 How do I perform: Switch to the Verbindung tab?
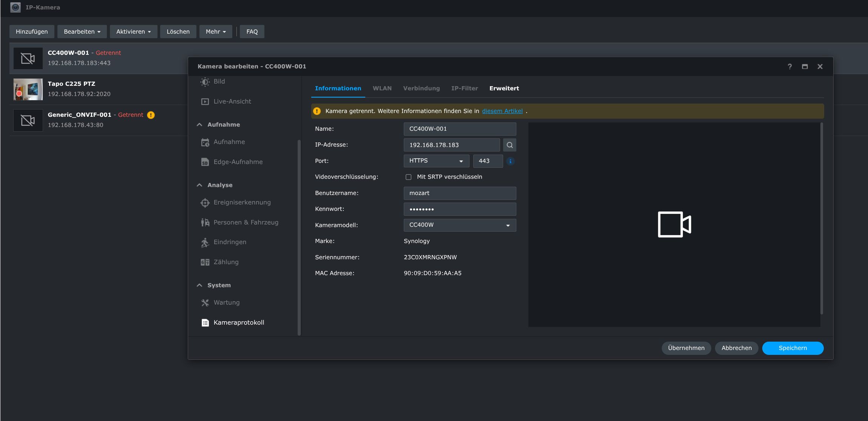421,88
